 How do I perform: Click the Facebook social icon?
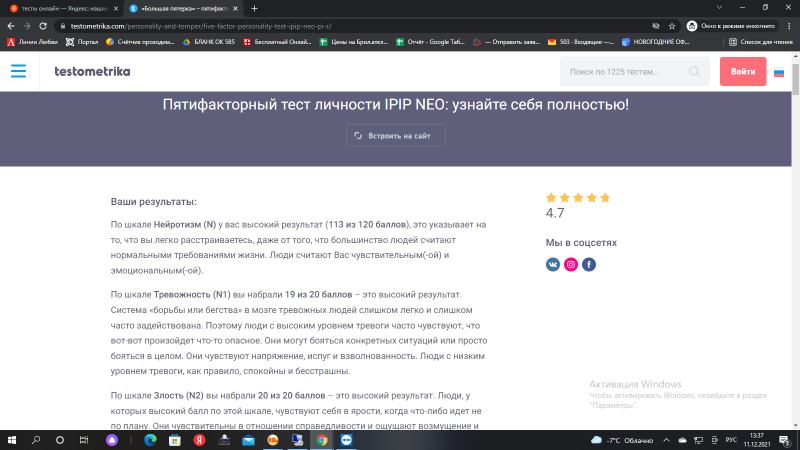[589, 264]
